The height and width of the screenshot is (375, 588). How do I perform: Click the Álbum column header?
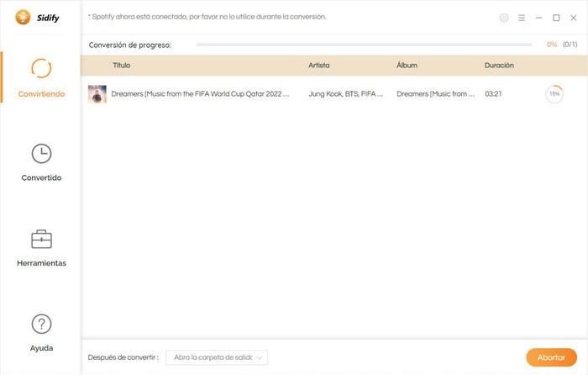coord(407,65)
